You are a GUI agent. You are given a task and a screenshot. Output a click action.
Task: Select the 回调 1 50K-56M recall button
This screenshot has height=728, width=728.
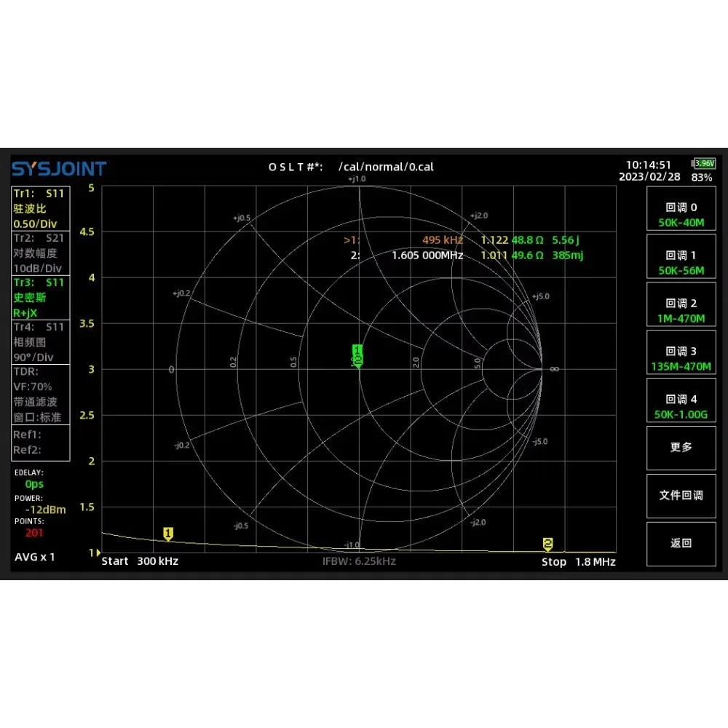point(681,257)
